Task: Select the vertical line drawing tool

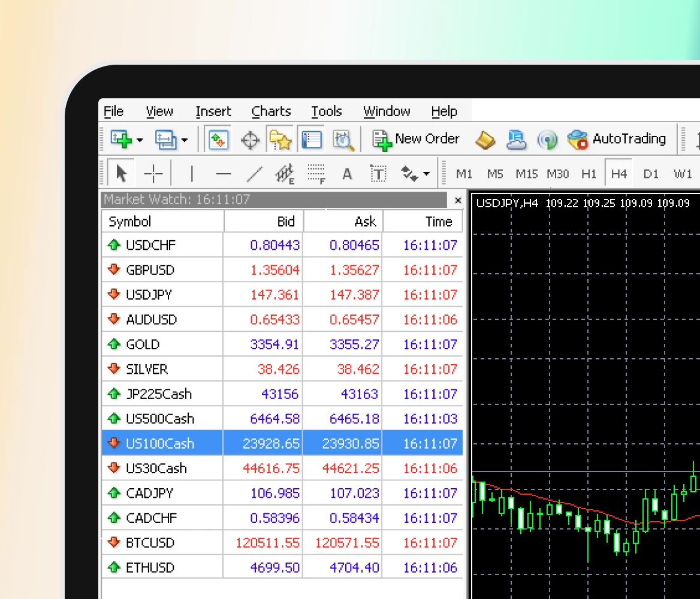Action: click(x=191, y=173)
